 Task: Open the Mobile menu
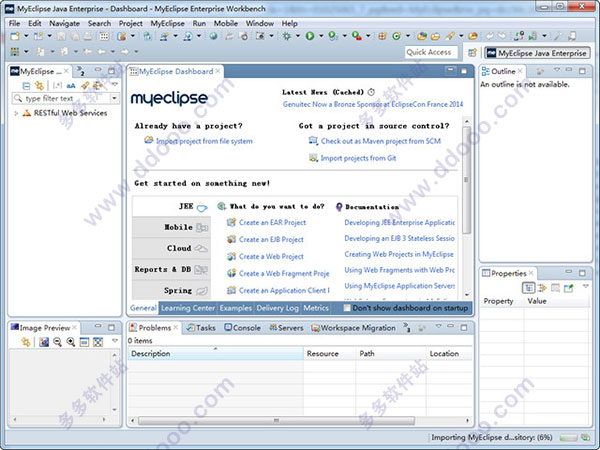pyautogui.click(x=226, y=23)
